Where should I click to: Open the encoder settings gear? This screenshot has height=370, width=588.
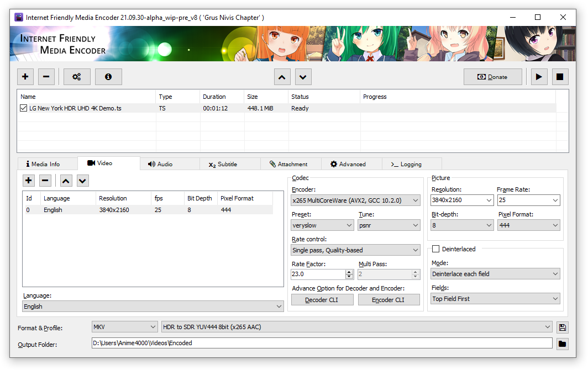[77, 76]
